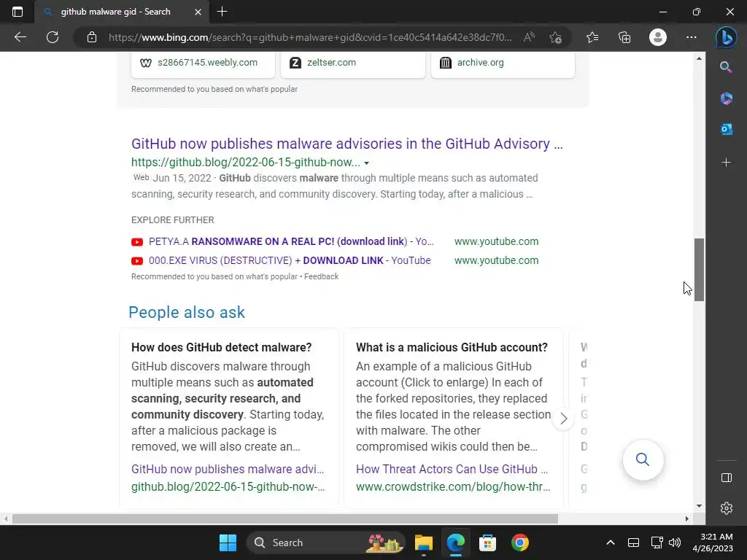Screen dimensions: 747x560
Task: Click the vertical scrollbar thumb
Action: pyautogui.click(x=699, y=270)
